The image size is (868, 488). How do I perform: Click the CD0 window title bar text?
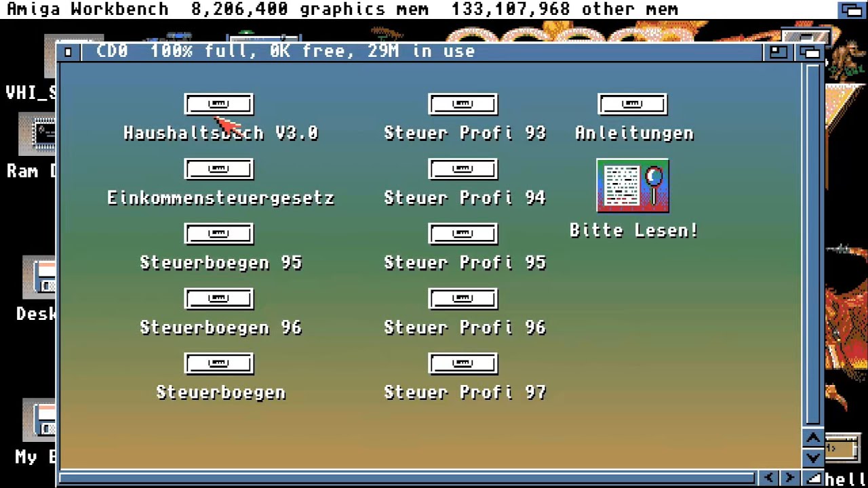285,51
